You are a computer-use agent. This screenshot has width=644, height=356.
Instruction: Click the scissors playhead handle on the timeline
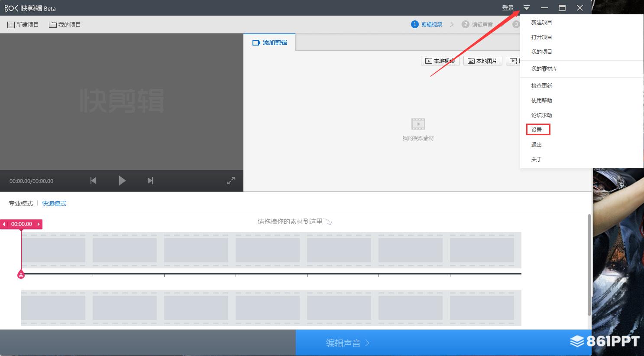coord(21,274)
